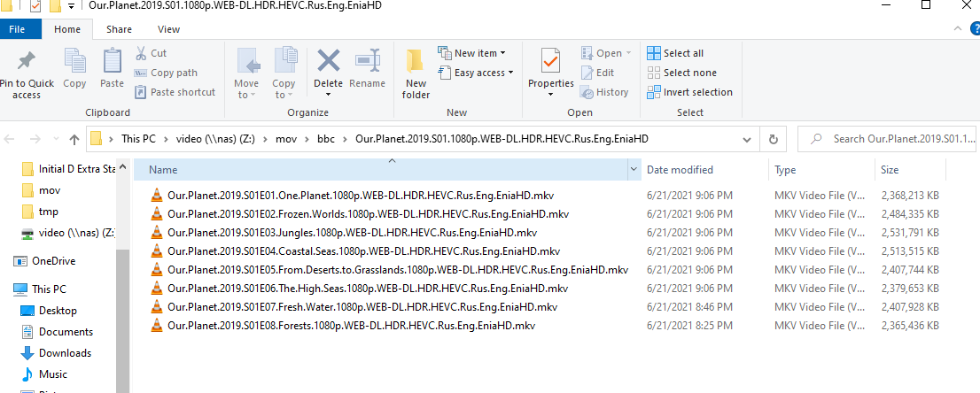Click the History ribbon command

tap(604, 92)
